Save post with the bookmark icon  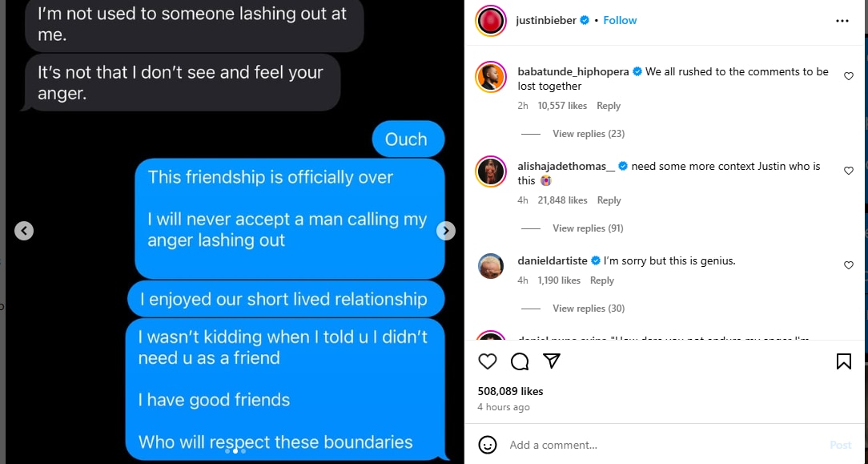843,361
